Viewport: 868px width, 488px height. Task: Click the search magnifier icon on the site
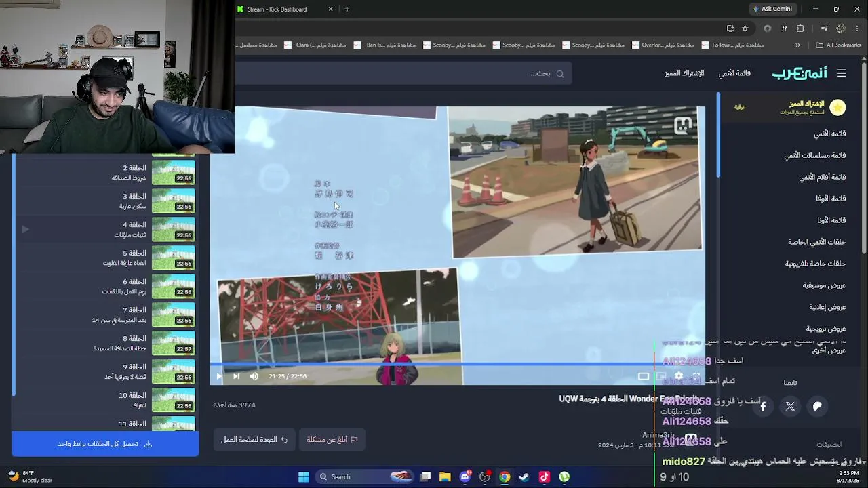[x=560, y=74]
